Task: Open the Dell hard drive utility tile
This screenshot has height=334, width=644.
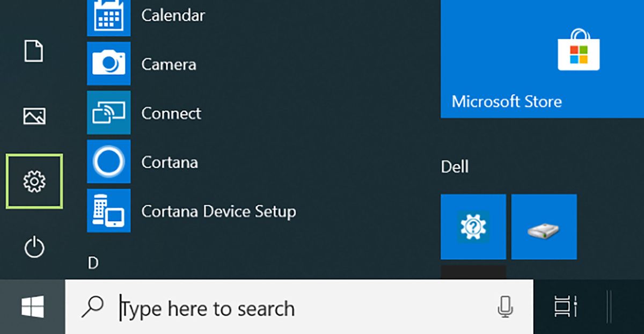Action: (x=544, y=227)
